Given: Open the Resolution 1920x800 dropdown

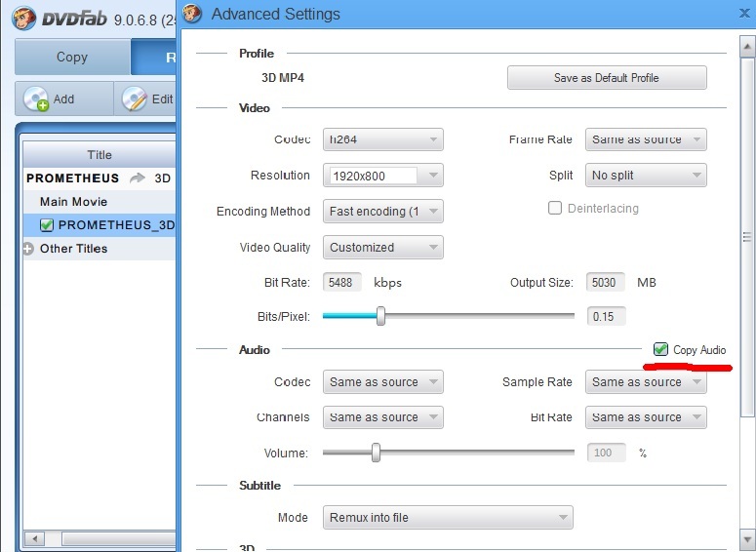Looking at the screenshot, I should pyautogui.click(x=382, y=176).
